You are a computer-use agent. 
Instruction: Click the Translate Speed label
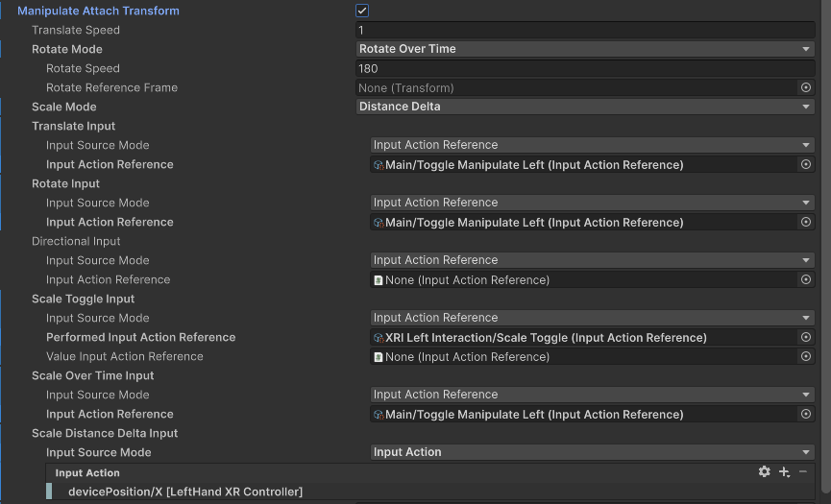(75, 30)
